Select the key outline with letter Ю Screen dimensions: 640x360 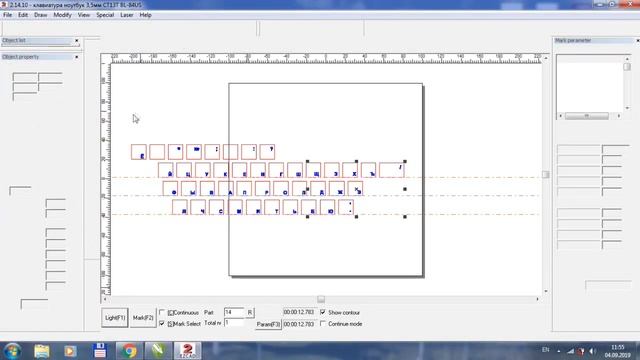(328, 207)
